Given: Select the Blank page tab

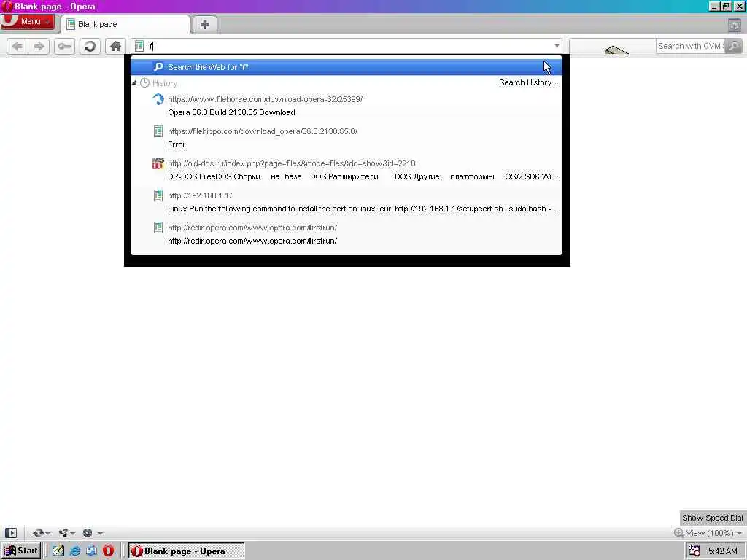Looking at the screenshot, I should [125, 24].
